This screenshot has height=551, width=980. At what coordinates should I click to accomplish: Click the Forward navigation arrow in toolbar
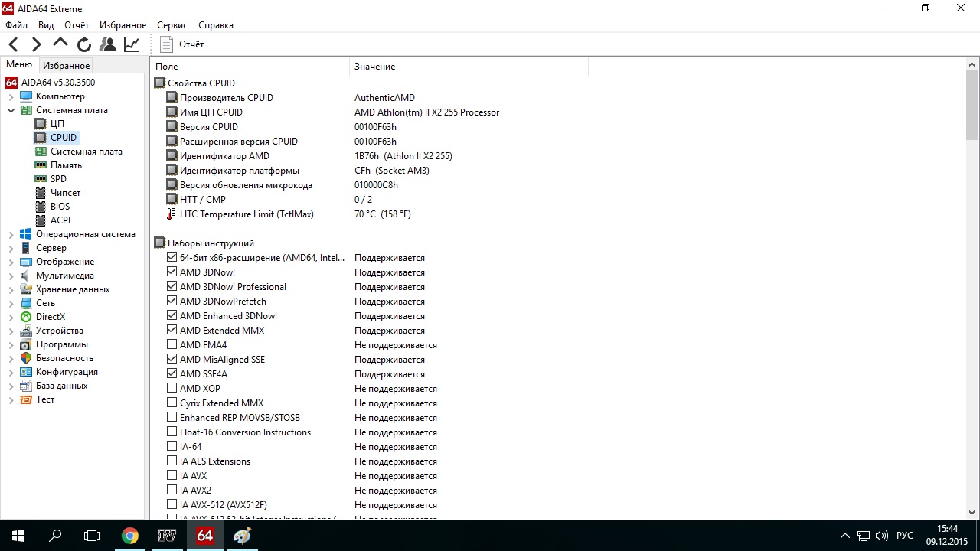coord(36,44)
